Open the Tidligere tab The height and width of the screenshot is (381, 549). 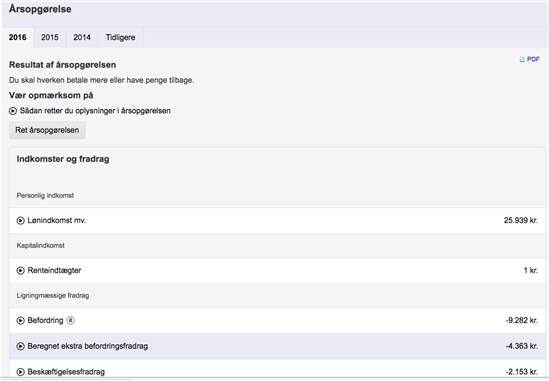120,37
